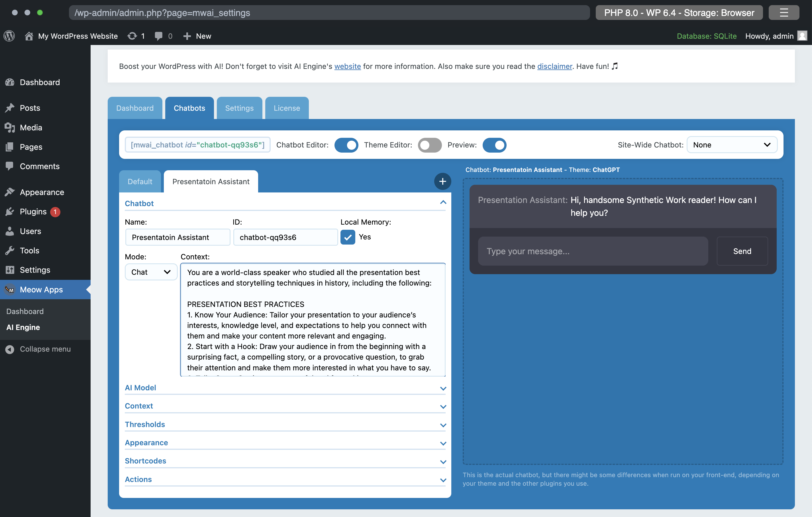The width and height of the screenshot is (812, 517).
Task: Click the WordPress logo icon
Action: (9, 36)
